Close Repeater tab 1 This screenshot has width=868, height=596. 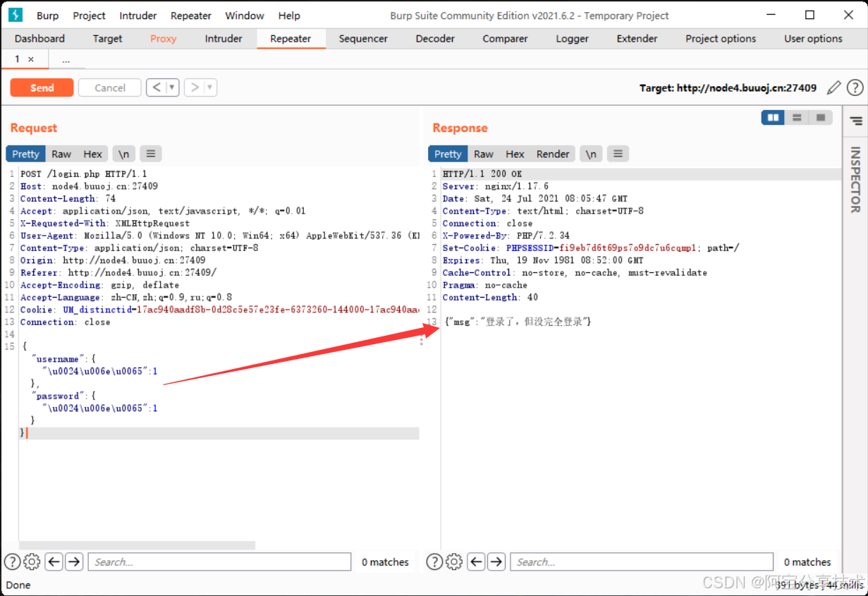31,60
